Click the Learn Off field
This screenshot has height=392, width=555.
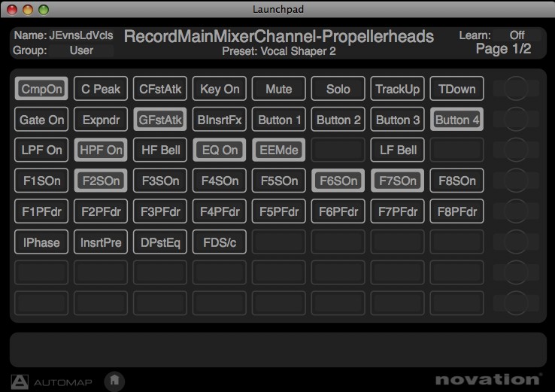(x=517, y=35)
